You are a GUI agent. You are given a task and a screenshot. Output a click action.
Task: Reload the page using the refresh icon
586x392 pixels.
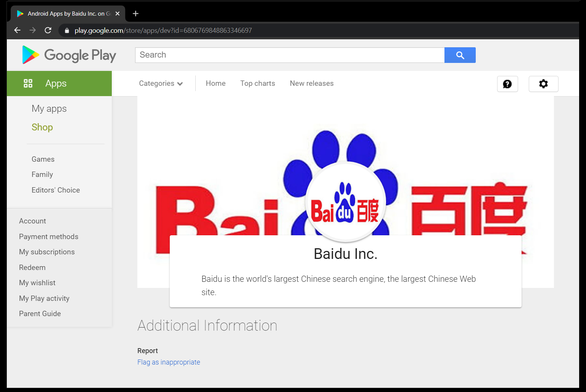pos(48,30)
